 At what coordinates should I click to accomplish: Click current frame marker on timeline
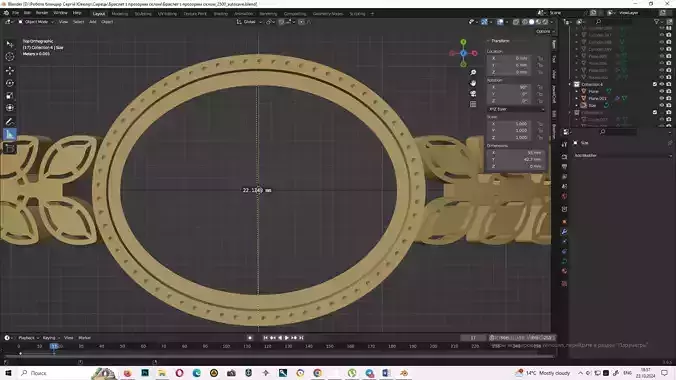pyautogui.click(x=54, y=346)
